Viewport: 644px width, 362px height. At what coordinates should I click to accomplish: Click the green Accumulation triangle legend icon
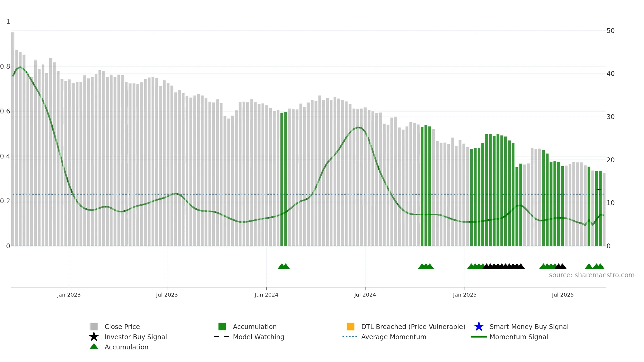94,346
